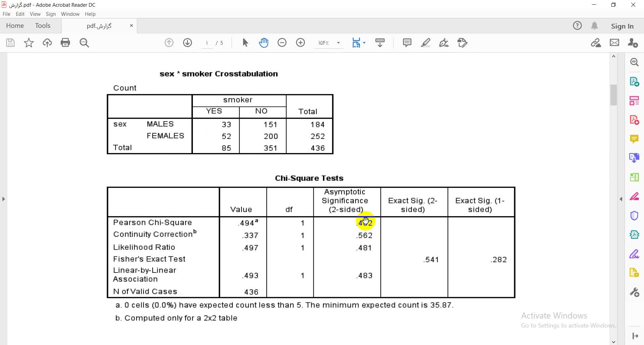Select the Highlight text tool
The image size is (644, 345).
click(425, 43)
